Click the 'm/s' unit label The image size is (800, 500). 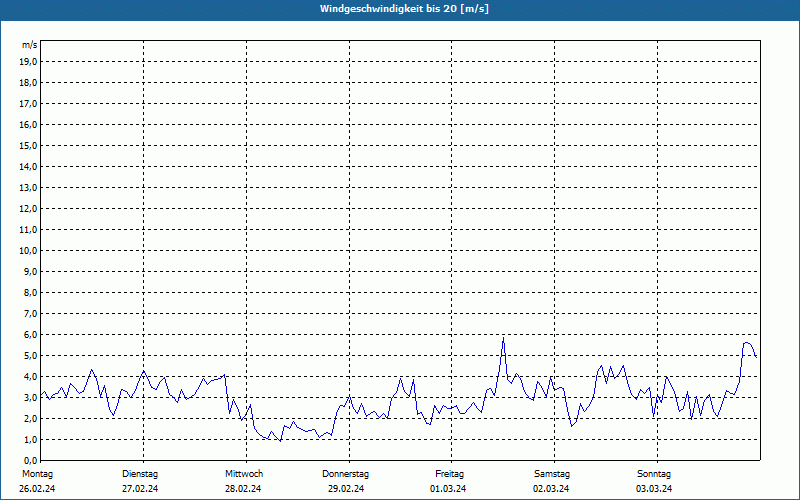(30, 45)
